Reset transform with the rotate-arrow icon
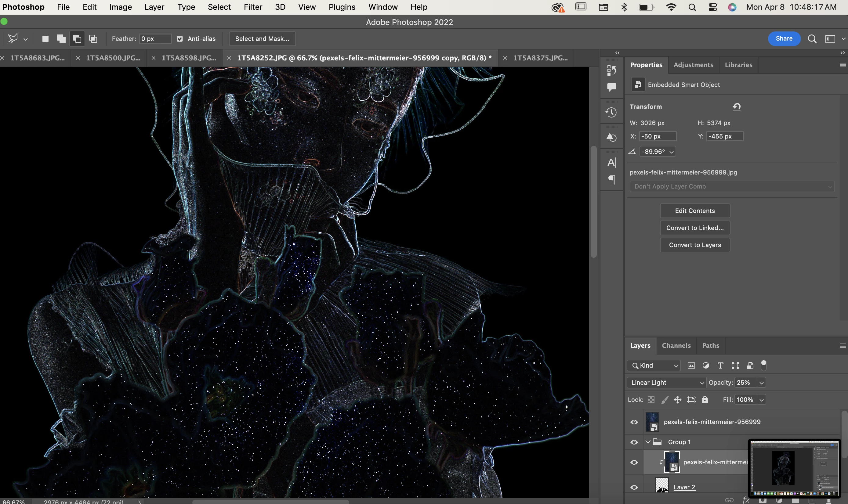The width and height of the screenshot is (848, 504). tap(736, 107)
